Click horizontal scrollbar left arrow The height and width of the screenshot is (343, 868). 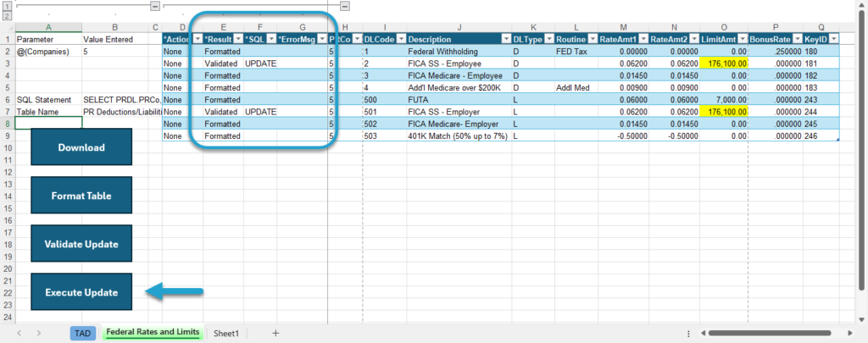pyautogui.click(x=702, y=334)
